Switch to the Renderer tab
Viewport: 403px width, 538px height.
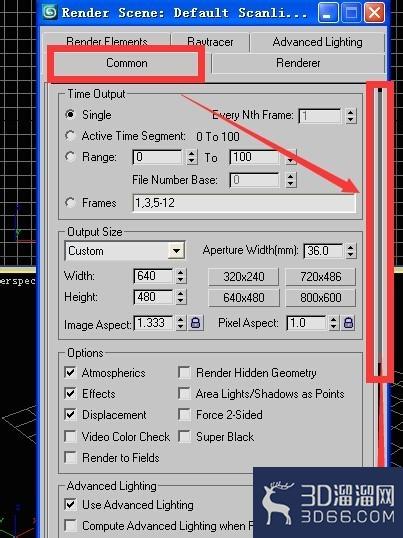[298, 63]
